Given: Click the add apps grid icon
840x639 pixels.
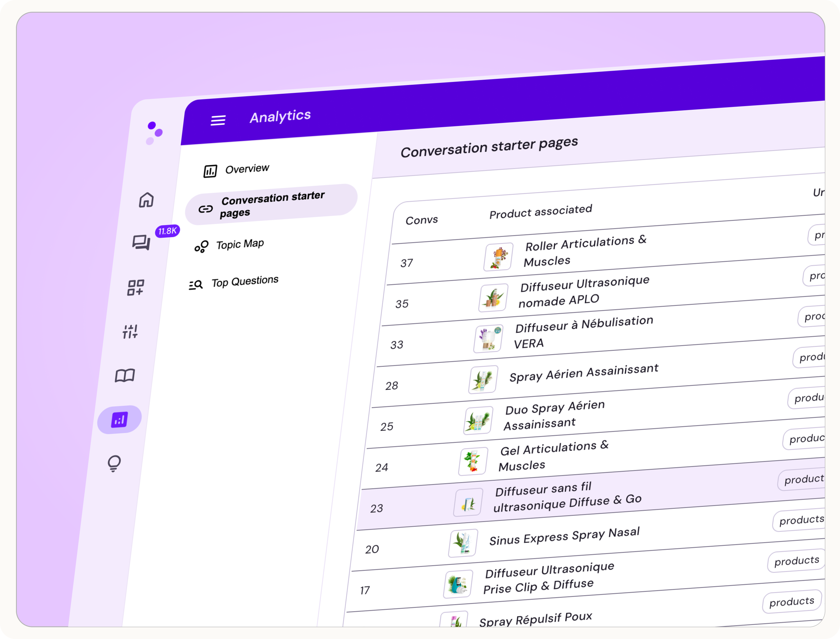Looking at the screenshot, I should [x=136, y=288].
